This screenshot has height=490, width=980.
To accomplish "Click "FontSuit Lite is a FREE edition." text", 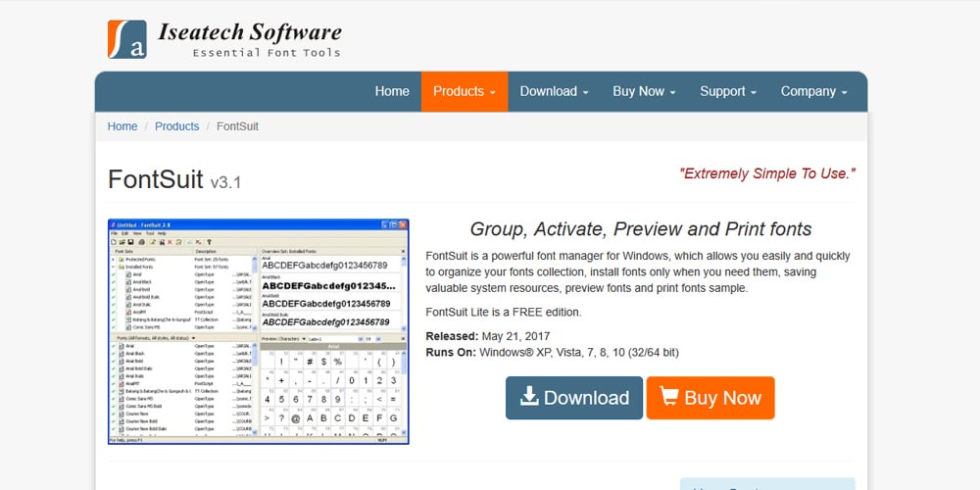I will pos(503,312).
